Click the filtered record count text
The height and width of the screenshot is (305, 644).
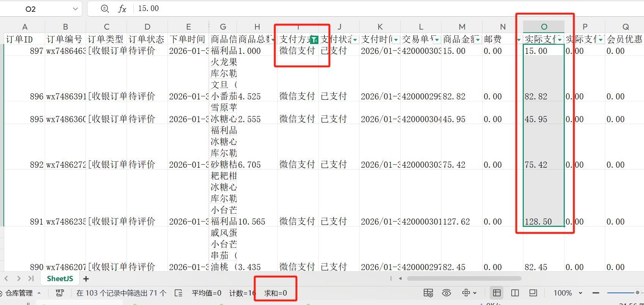(121, 293)
